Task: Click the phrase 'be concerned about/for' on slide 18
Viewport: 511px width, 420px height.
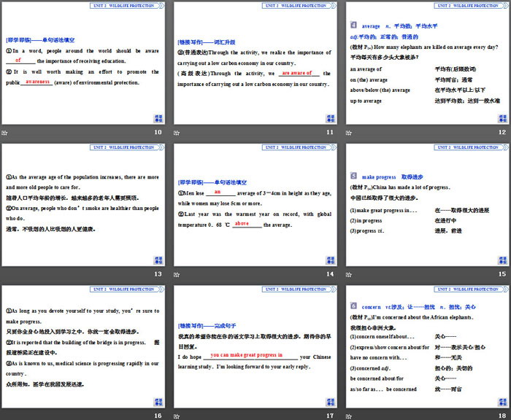Action: coord(377,378)
